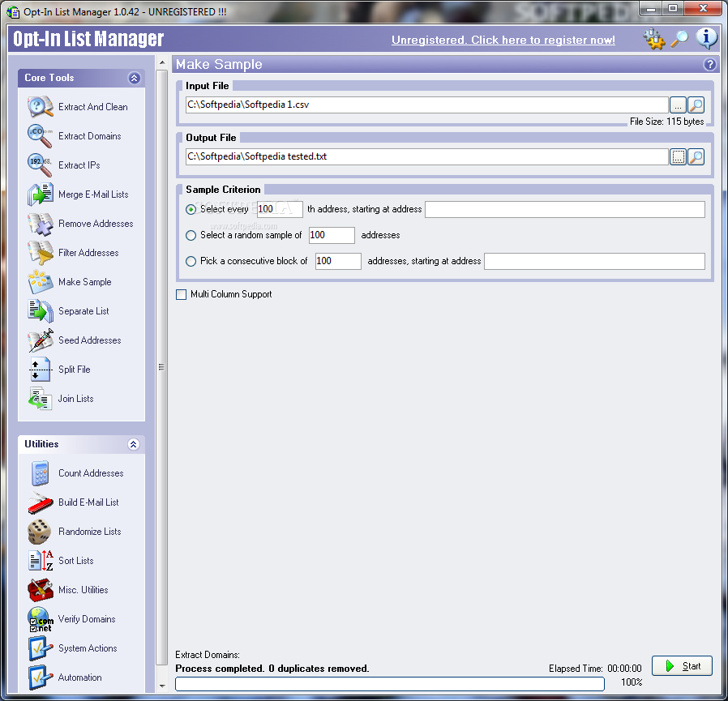Image resolution: width=728 pixels, height=701 pixels.
Task: Click the Make Sample icon in sidebar
Action: (40, 282)
